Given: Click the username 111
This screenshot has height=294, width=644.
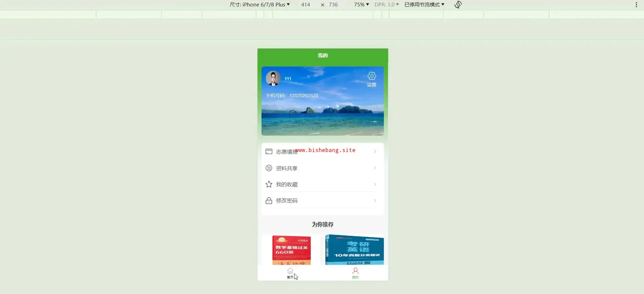Looking at the screenshot, I should 288,79.
